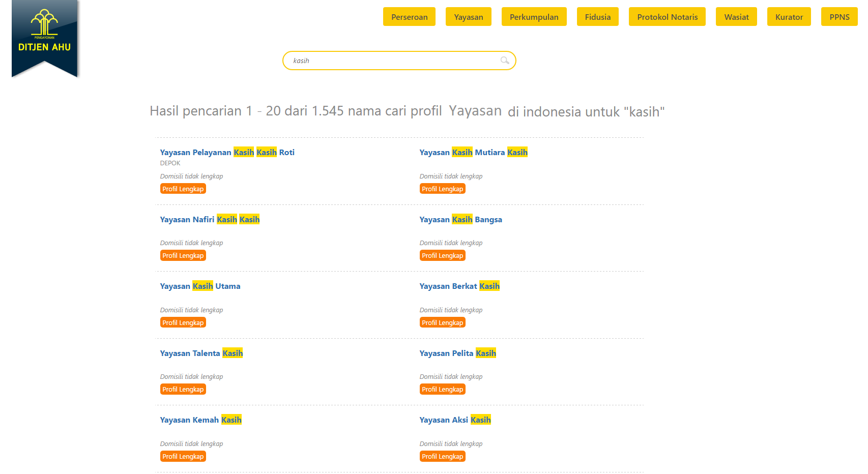Click Profil Lengkap under Yayasan Pelita Kasih
The width and height of the screenshot is (868, 474).
[442, 389]
